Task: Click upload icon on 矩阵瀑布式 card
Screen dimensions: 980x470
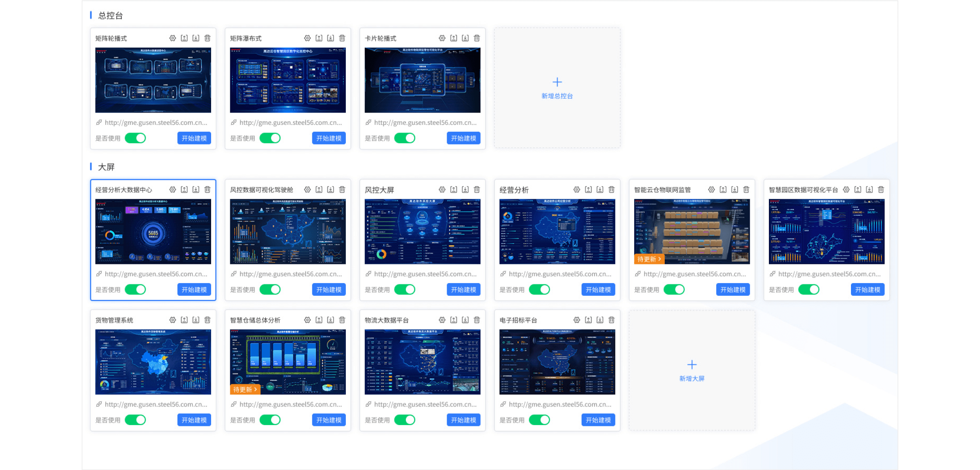Action: (x=319, y=38)
